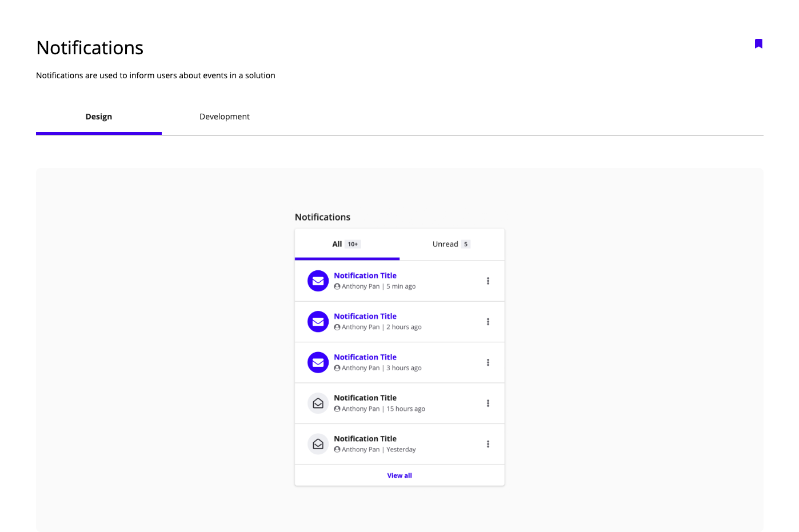Screen dimensions: 799x532
Task: Click the user avatar icon beside 'Yesterday'
Action: coord(337,450)
